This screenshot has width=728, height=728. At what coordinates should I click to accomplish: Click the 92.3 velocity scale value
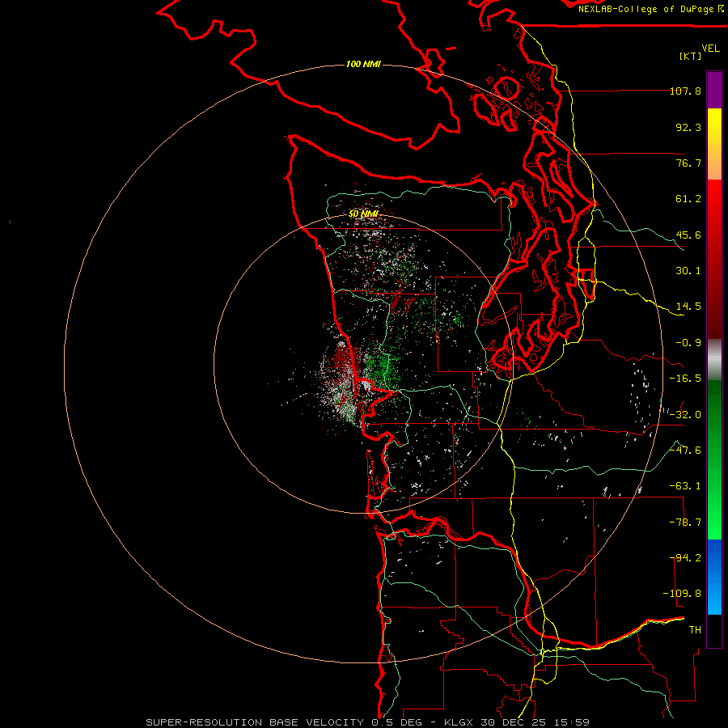pos(688,127)
